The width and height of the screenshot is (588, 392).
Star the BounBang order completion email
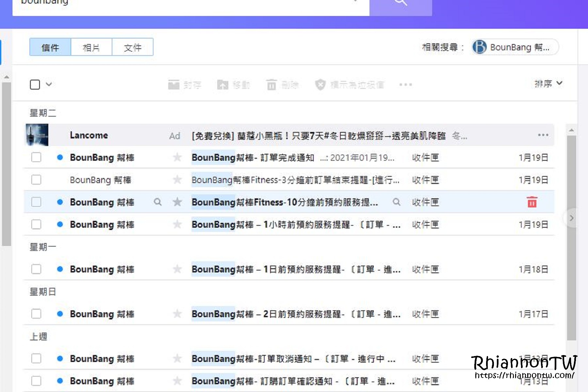point(177,157)
